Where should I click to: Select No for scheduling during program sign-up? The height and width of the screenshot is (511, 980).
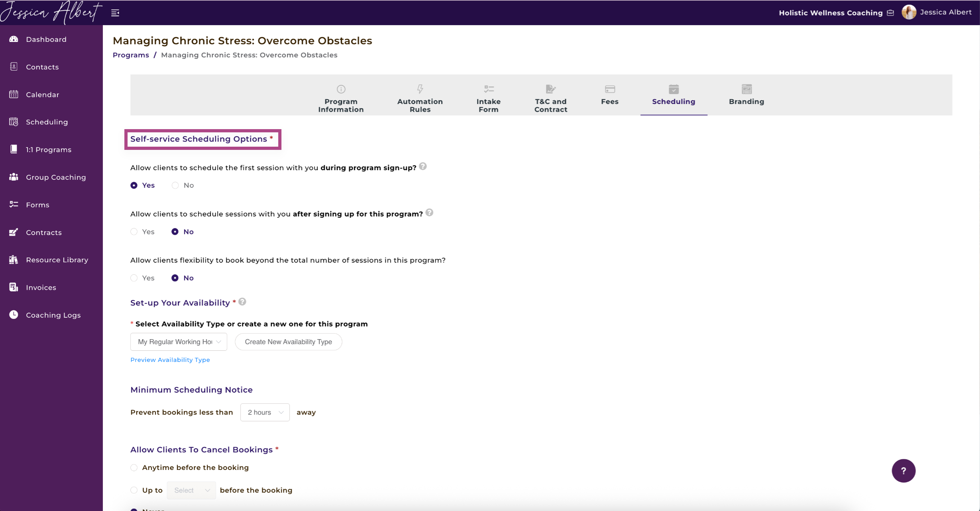point(175,185)
